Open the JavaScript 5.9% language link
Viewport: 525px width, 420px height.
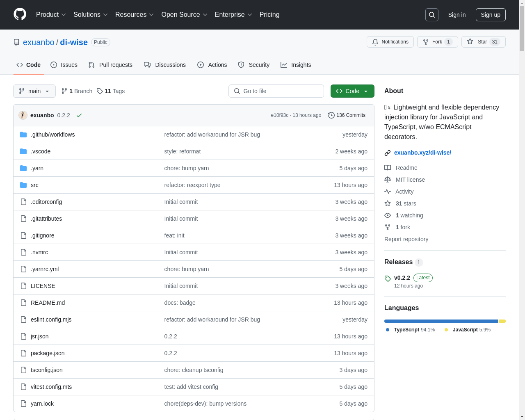[x=468, y=330]
